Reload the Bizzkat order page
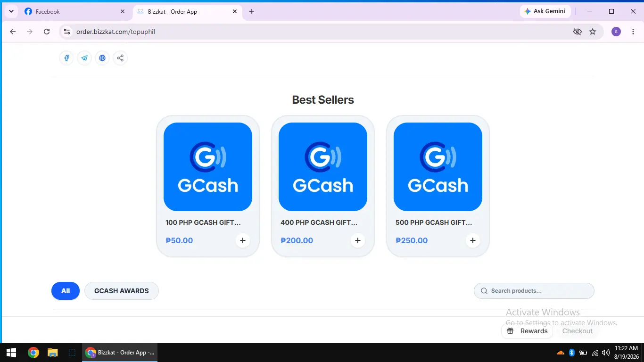 point(47,32)
